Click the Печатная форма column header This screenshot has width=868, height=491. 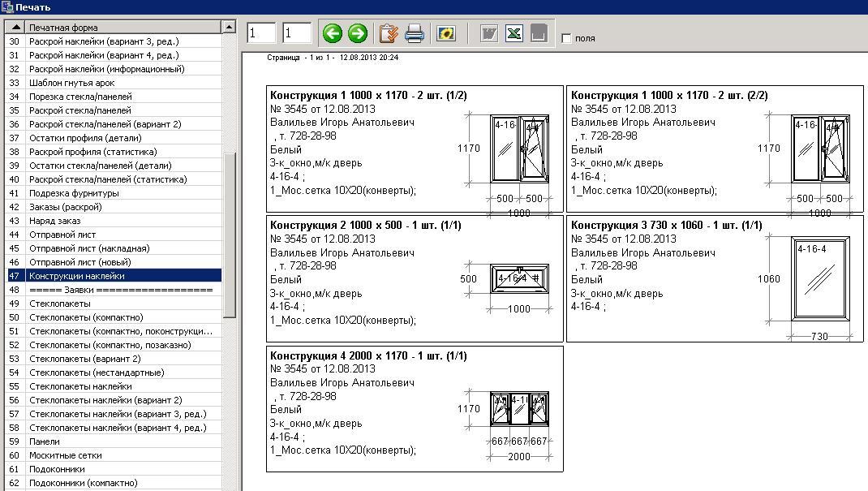pyautogui.click(x=123, y=27)
